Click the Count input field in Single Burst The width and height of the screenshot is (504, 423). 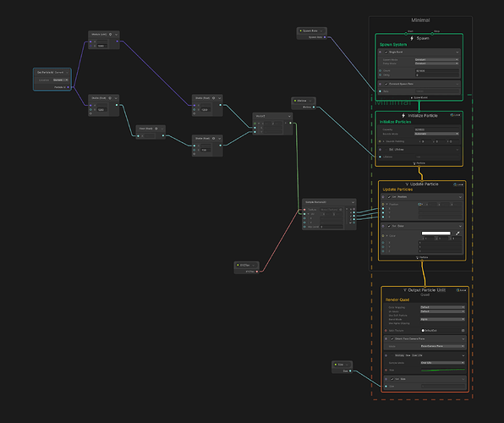(437, 70)
